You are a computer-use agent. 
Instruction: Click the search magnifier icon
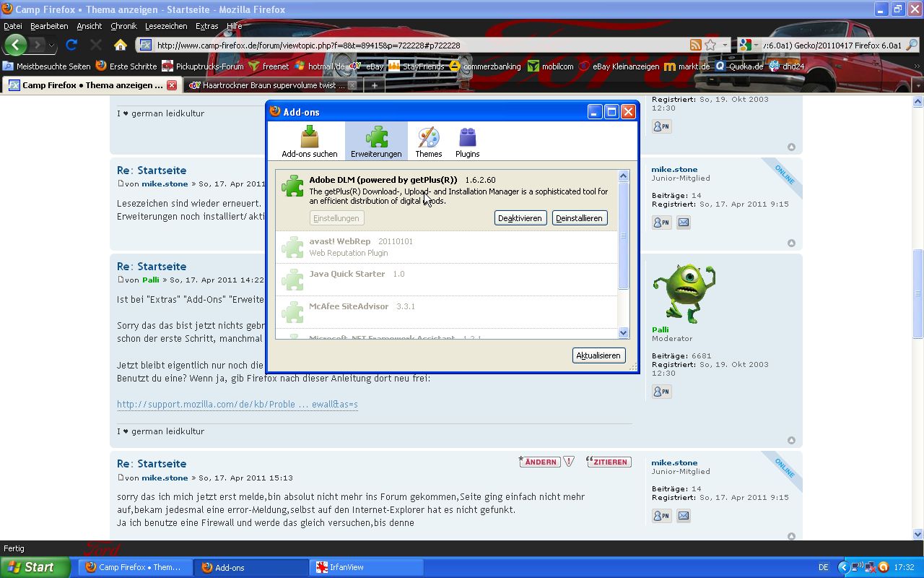click(912, 45)
